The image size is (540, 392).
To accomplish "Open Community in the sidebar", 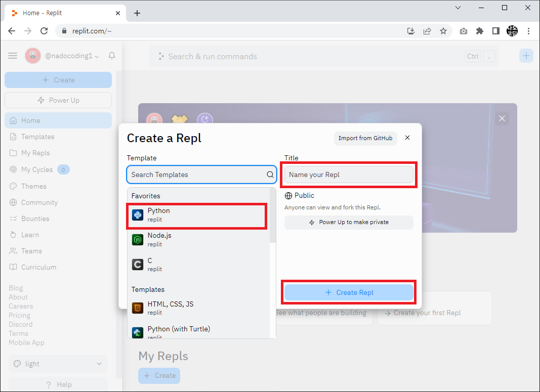I will click(58, 202).
